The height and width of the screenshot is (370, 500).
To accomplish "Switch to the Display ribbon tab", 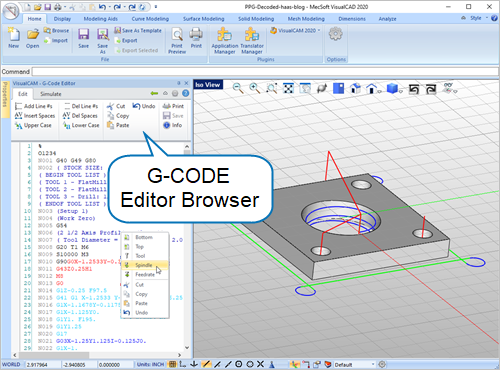I will [62, 19].
